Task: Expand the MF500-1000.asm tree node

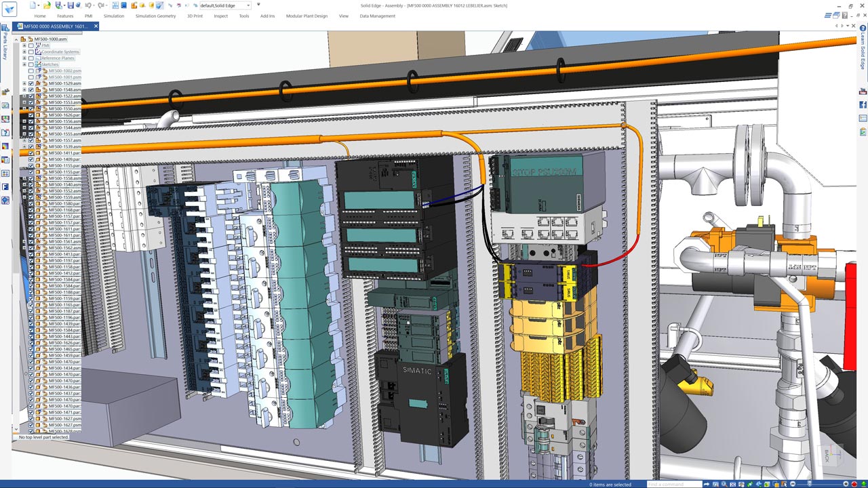Action: [x=16, y=39]
